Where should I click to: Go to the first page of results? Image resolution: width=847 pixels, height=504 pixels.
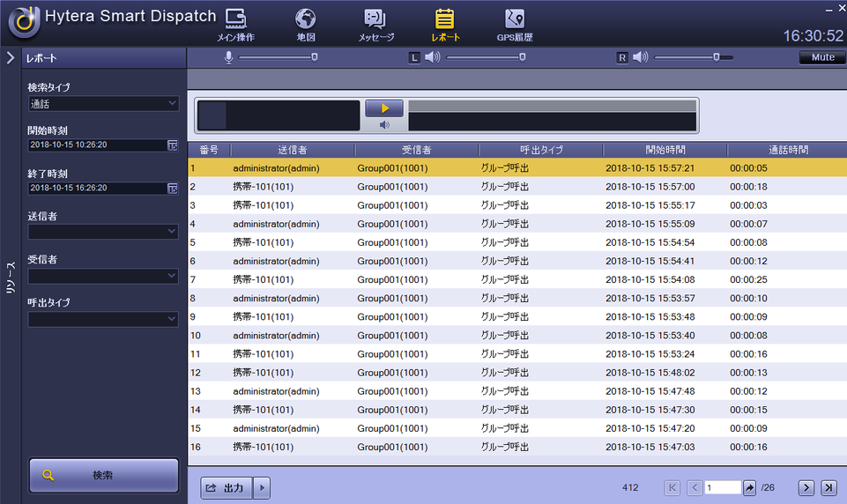tap(672, 488)
